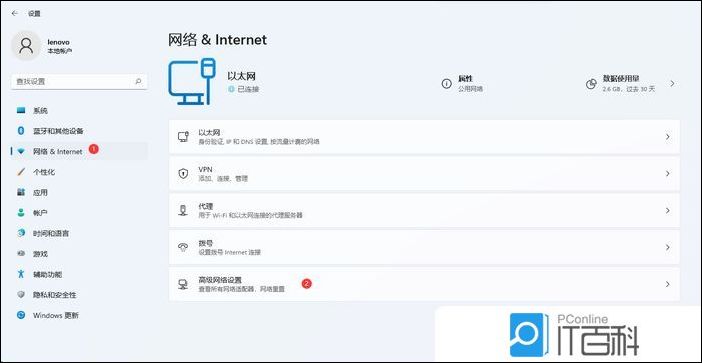Click the search magnifier icon

(138, 82)
